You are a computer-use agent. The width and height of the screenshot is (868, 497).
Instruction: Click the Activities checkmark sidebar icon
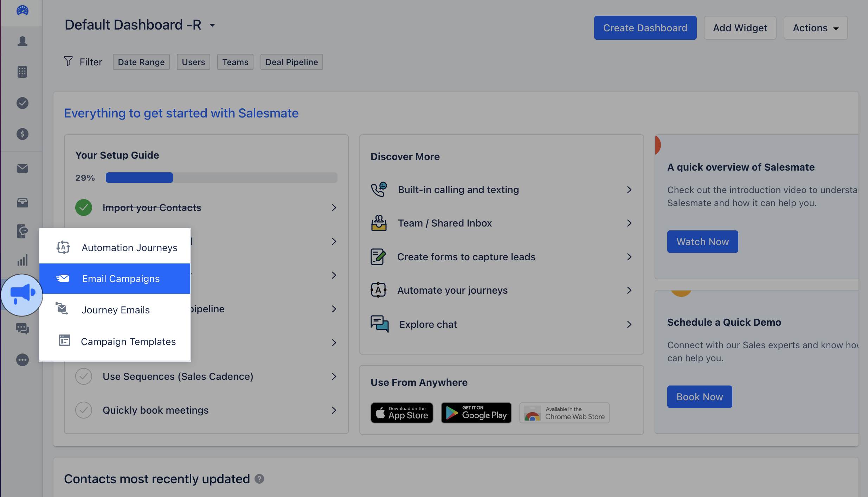click(22, 103)
